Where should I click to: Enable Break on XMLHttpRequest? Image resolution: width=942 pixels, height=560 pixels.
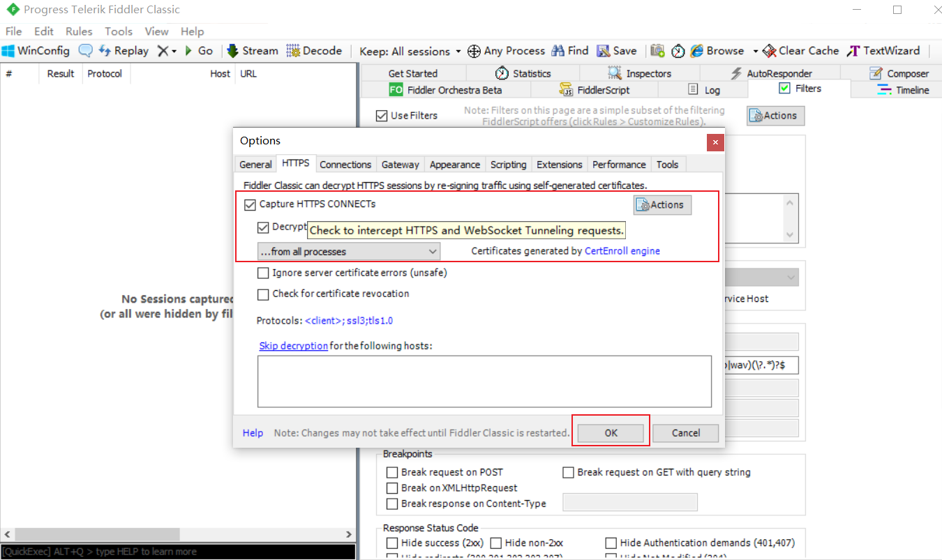point(393,488)
